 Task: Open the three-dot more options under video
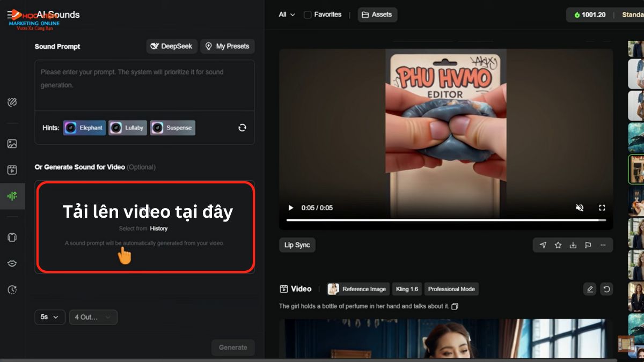click(603, 245)
